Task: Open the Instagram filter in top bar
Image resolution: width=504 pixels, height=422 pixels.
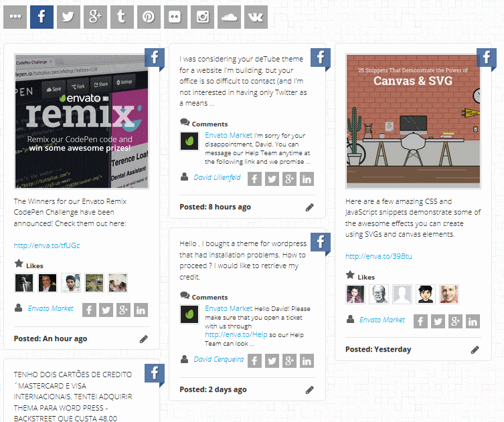Action: 203,17
